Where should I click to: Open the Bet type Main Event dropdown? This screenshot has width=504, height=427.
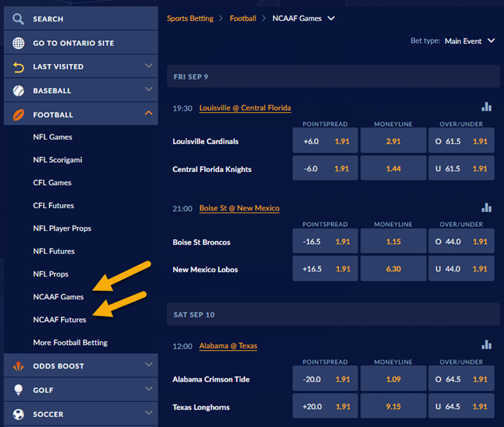click(x=491, y=41)
